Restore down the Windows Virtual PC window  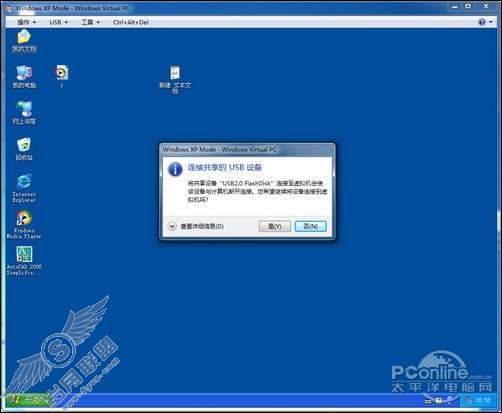pyautogui.click(x=468, y=6)
